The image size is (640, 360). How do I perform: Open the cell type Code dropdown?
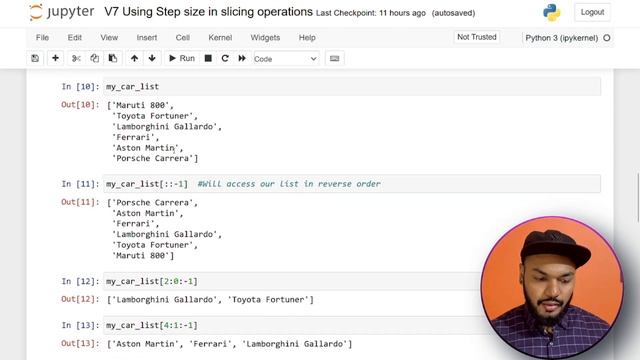[286, 59]
